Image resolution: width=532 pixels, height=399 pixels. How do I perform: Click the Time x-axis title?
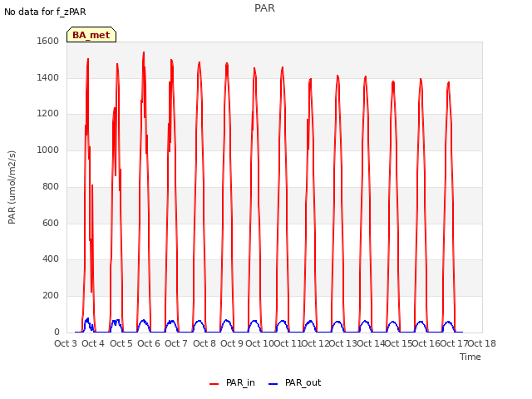[470, 357]
